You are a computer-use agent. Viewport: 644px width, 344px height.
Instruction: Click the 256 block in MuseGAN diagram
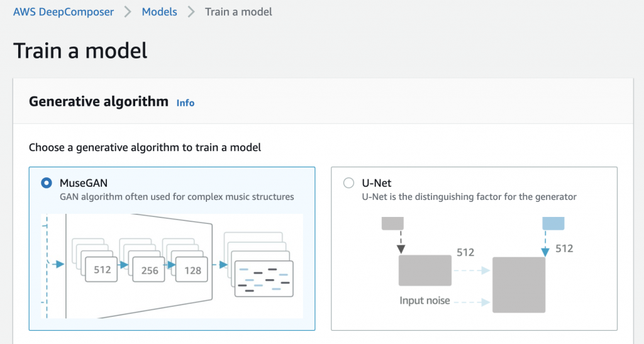149,270
